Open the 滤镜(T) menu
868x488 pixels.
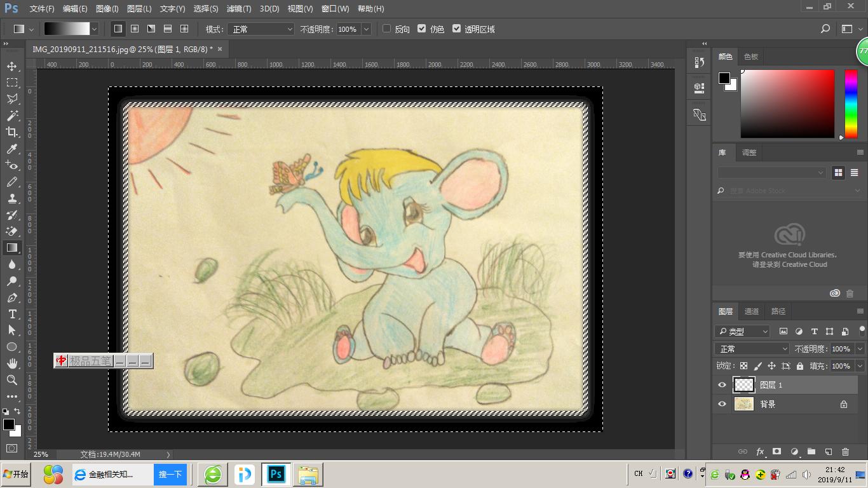[239, 9]
